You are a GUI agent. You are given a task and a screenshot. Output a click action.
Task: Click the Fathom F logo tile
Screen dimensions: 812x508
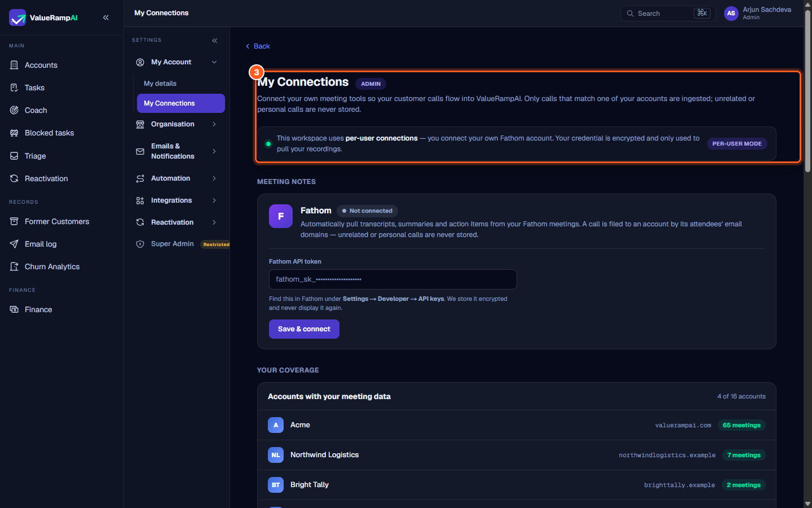coord(281,216)
